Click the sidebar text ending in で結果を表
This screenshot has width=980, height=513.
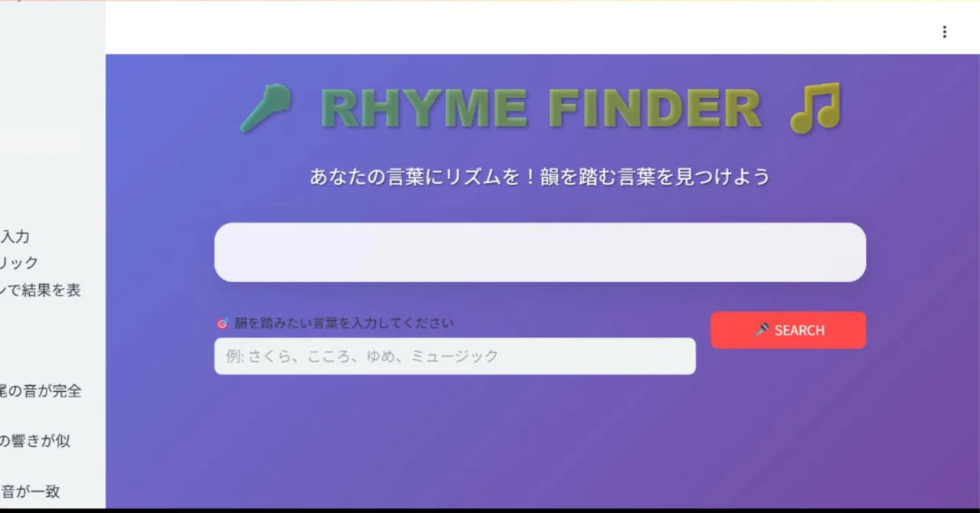coord(41,289)
